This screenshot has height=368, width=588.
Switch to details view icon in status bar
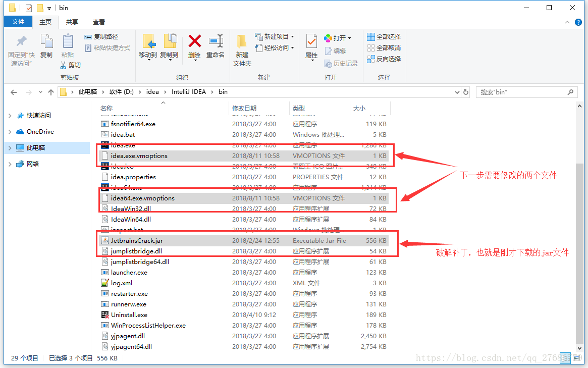(x=566, y=358)
